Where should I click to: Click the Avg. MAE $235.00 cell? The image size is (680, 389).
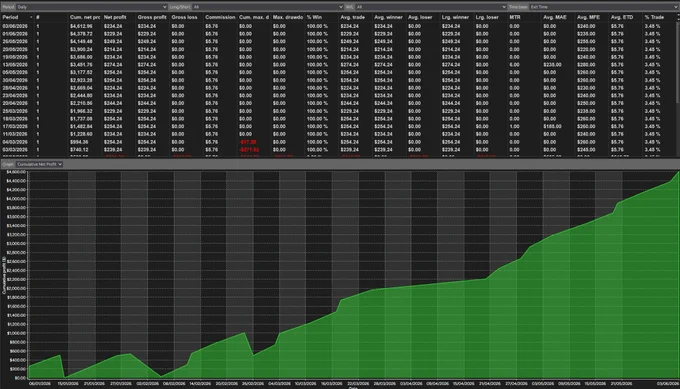(x=552, y=65)
